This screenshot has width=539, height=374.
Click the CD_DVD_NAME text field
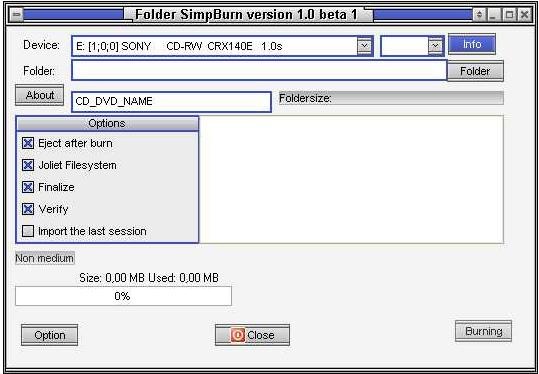pyautogui.click(x=171, y=102)
